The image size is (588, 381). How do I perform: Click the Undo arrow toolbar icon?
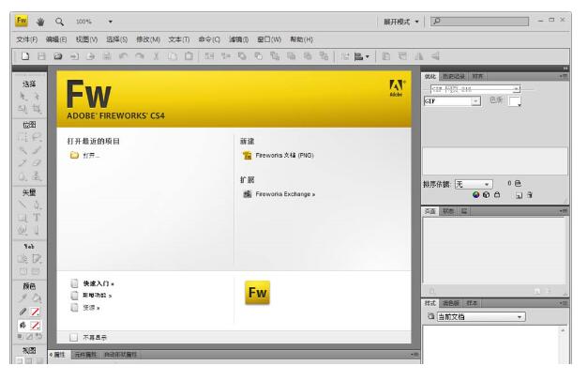(x=123, y=56)
